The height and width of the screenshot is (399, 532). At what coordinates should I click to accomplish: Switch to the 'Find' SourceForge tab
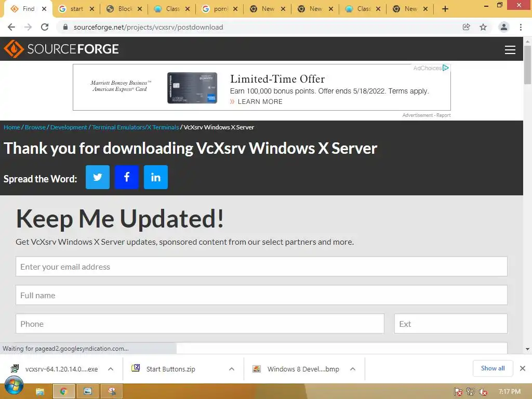(x=29, y=9)
